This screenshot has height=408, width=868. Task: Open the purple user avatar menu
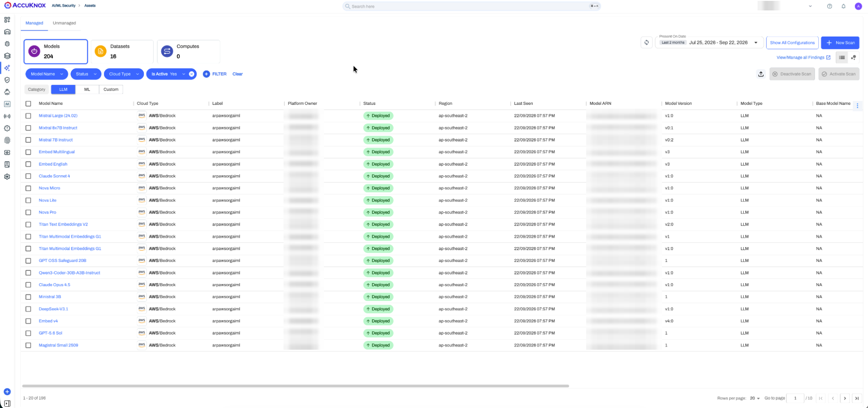pyautogui.click(x=858, y=6)
